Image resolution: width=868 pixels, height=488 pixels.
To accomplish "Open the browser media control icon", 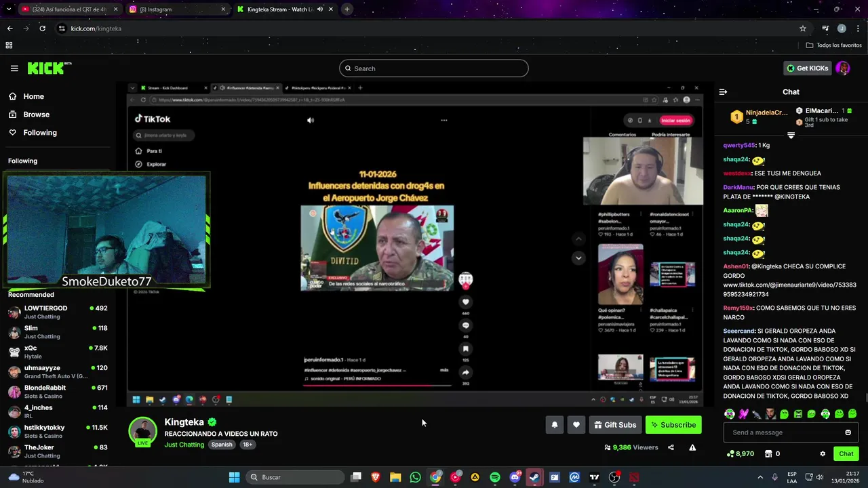I will 825,28.
